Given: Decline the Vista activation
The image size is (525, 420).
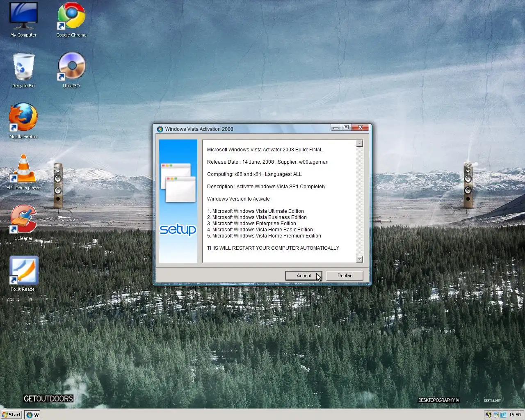Looking at the screenshot, I should (x=345, y=276).
